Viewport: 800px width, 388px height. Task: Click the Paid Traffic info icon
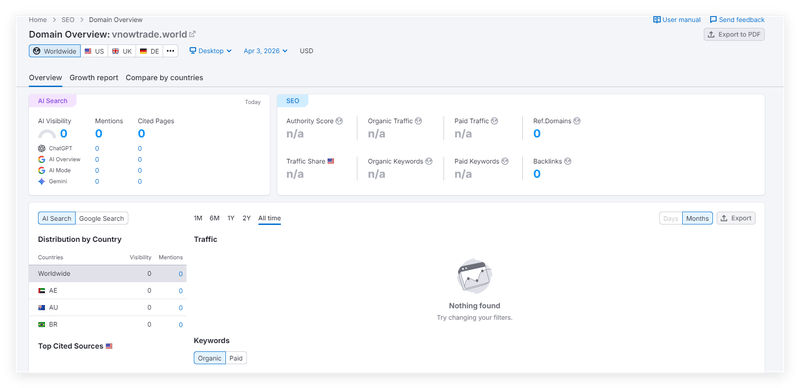[x=494, y=121]
